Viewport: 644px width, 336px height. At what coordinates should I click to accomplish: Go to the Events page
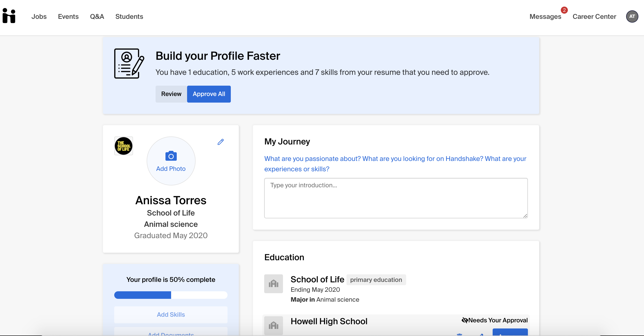68,16
